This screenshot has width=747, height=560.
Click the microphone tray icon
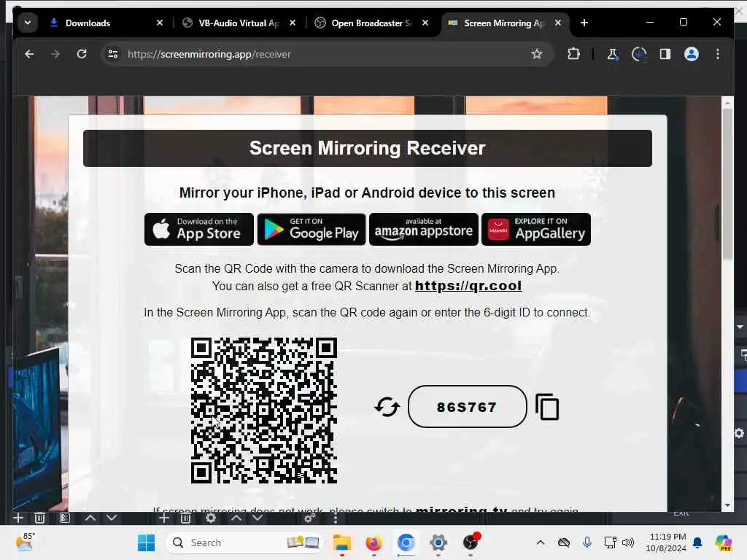(587, 542)
